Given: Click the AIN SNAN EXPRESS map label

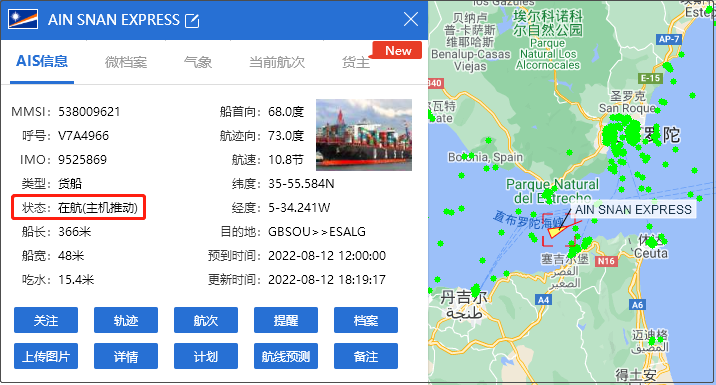Looking at the screenshot, I should click(633, 210).
